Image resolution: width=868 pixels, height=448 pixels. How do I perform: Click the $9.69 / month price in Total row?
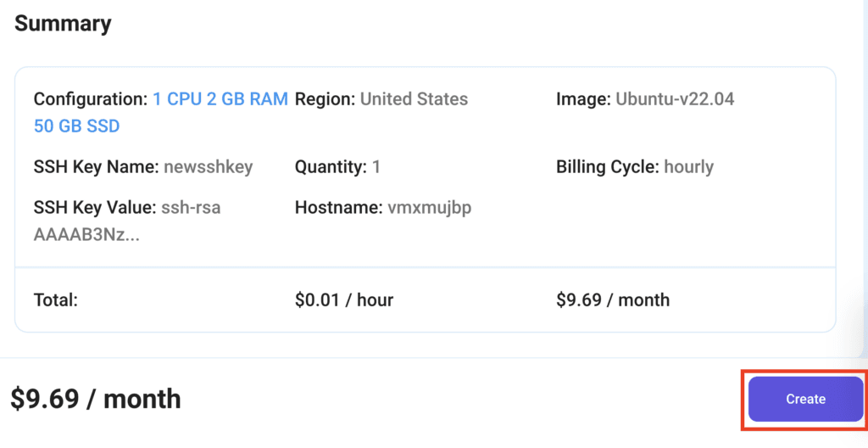point(613,300)
